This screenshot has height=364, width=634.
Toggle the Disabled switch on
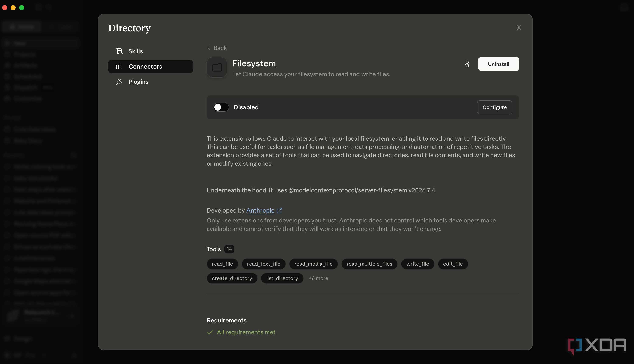(x=221, y=107)
